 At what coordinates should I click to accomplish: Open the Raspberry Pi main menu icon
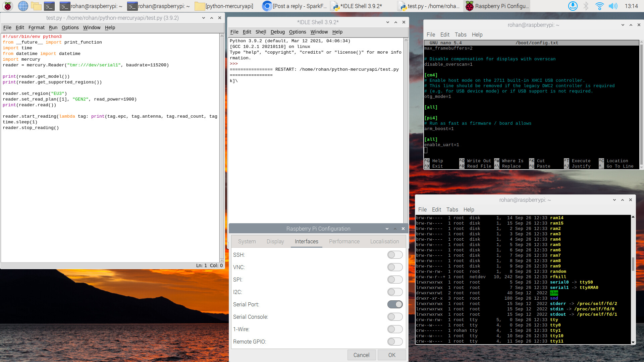(x=7, y=6)
